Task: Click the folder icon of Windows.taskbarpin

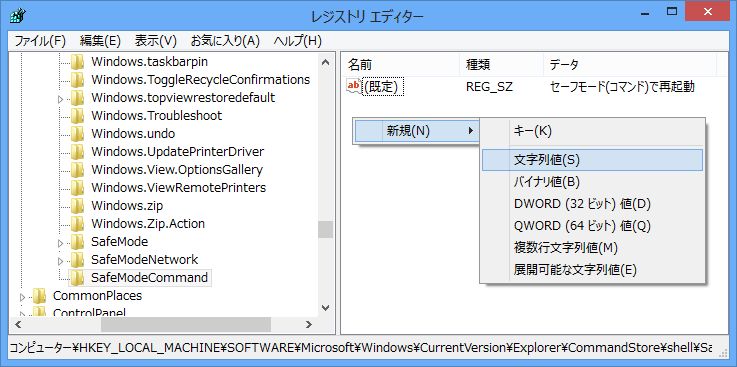Action: [x=77, y=62]
